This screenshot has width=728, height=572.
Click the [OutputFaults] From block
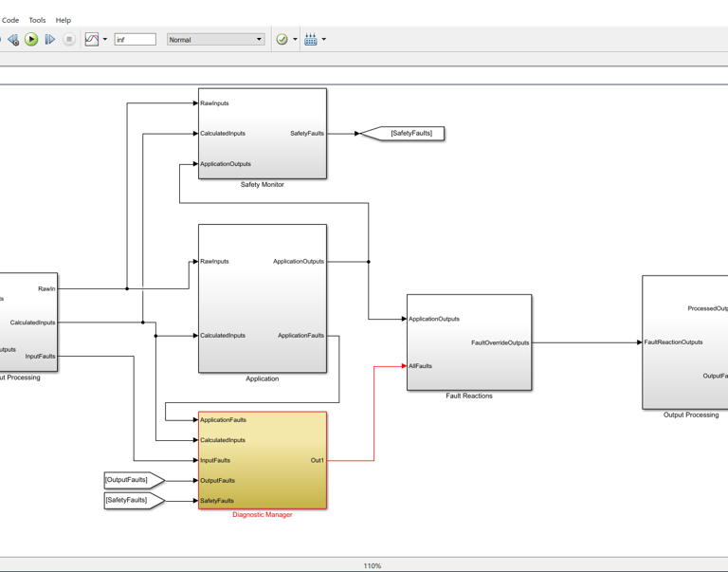(135, 480)
